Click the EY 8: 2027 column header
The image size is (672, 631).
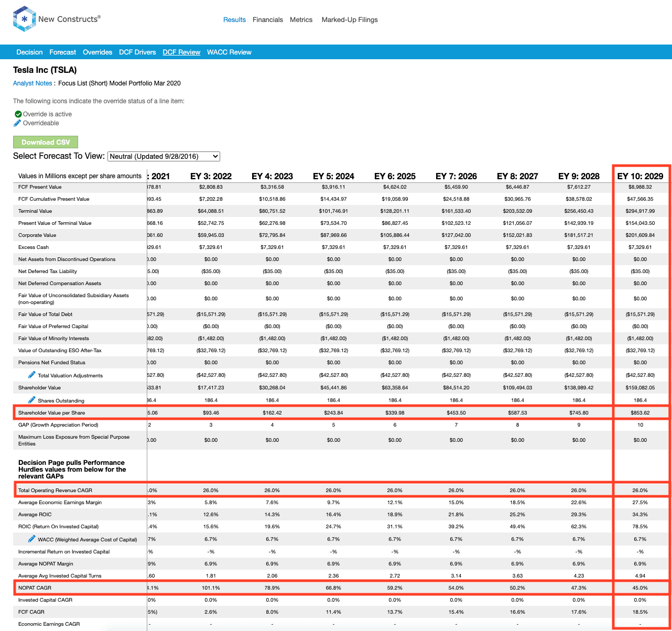tap(517, 176)
